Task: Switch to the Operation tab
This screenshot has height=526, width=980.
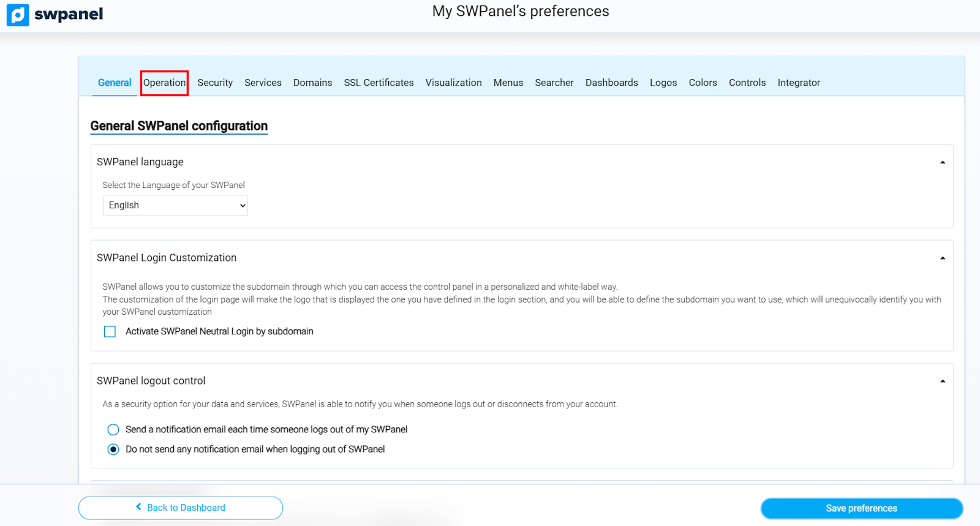Action: (x=164, y=83)
